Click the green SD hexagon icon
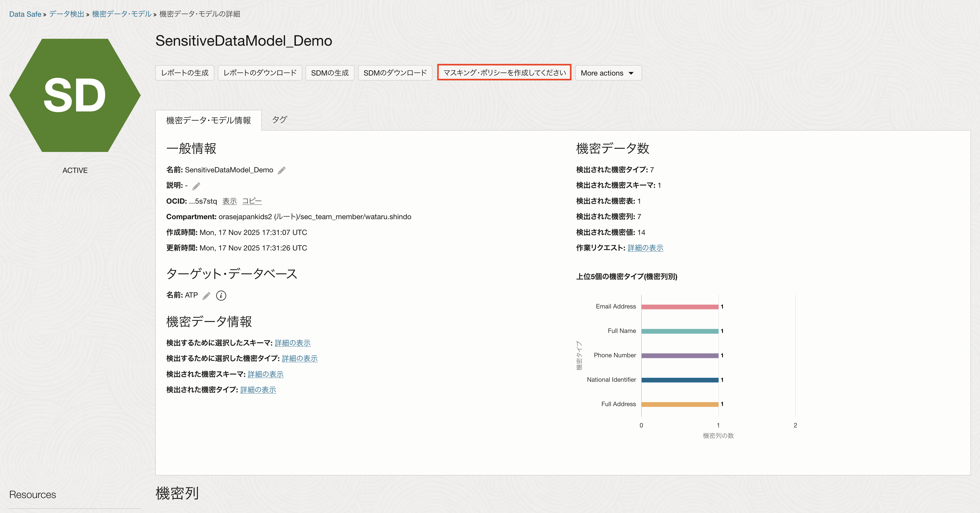 [x=75, y=95]
